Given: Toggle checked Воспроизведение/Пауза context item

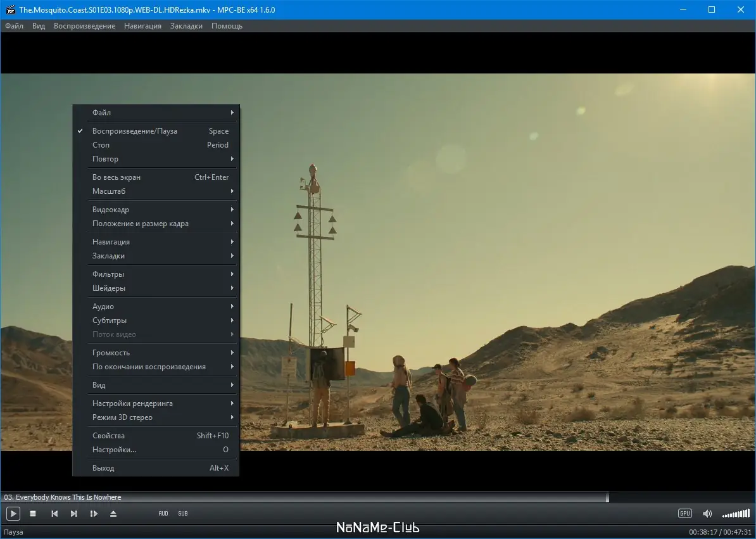Looking at the screenshot, I should pos(156,131).
